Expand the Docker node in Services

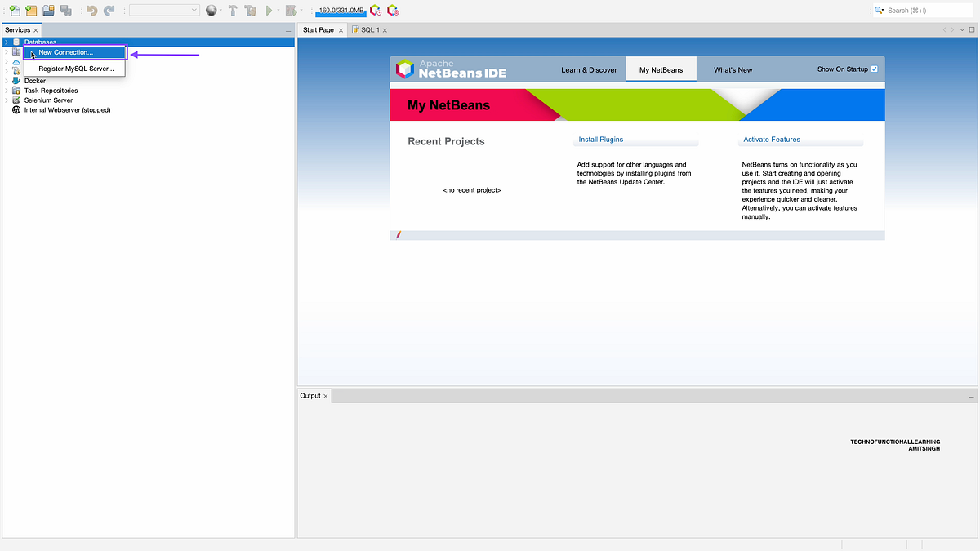coord(6,80)
